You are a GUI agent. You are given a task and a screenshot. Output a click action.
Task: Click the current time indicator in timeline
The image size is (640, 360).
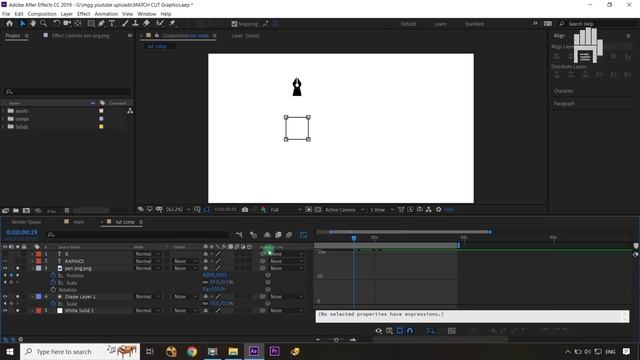pyautogui.click(x=354, y=238)
